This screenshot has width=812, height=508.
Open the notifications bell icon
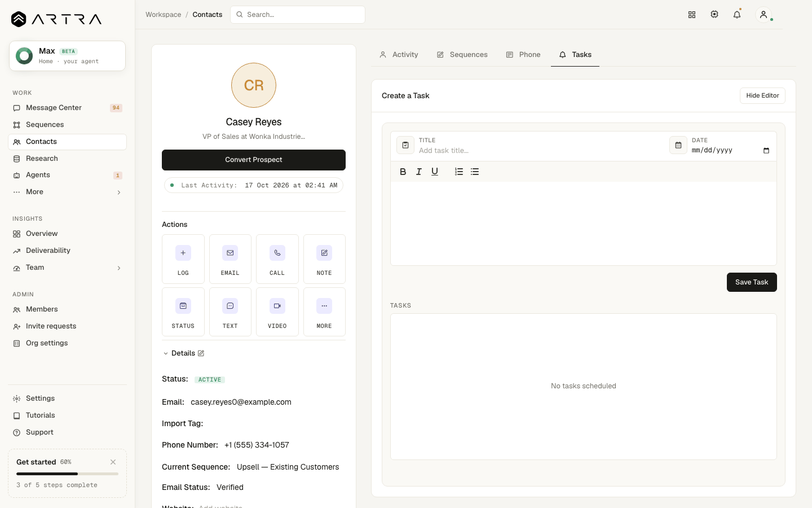[x=737, y=15]
